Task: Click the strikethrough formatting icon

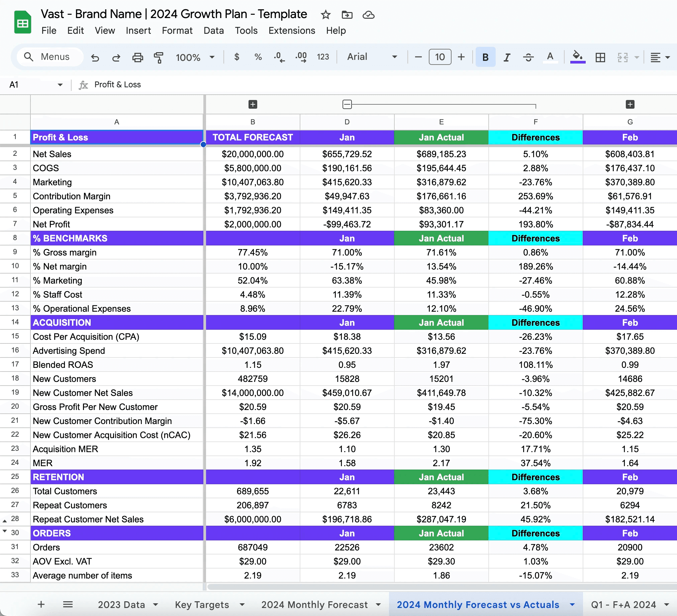Action: [x=528, y=58]
